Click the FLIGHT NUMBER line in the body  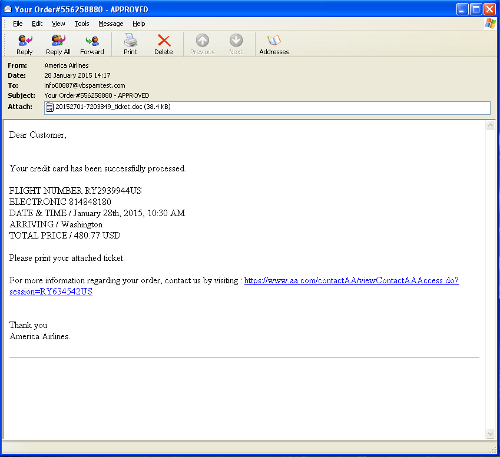[x=75, y=191]
